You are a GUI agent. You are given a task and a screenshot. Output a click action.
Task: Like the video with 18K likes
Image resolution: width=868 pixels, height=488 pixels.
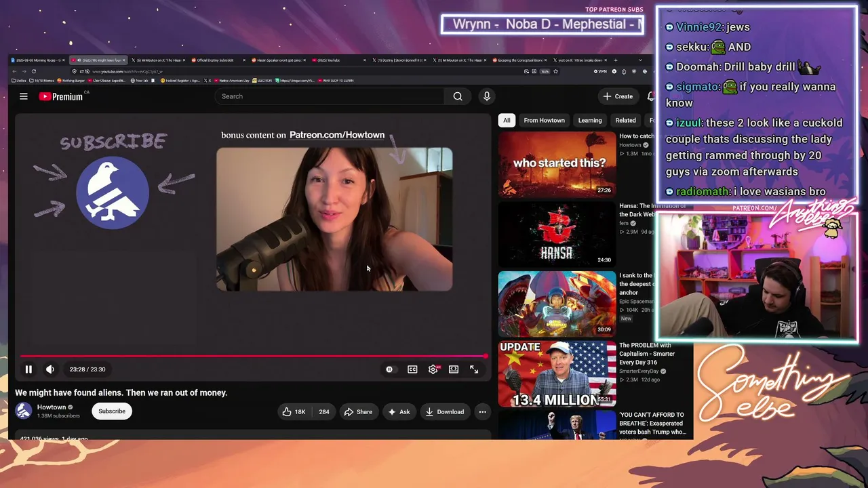click(x=294, y=411)
